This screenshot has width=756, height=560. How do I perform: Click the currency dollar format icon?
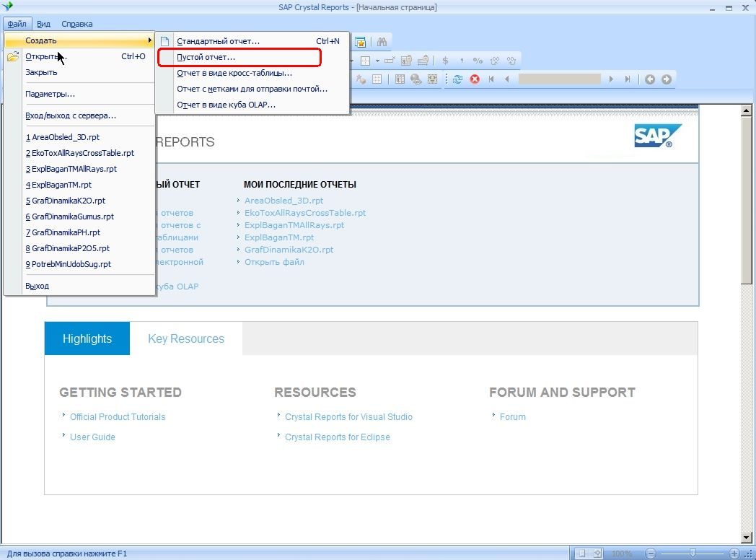click(446, 61)
